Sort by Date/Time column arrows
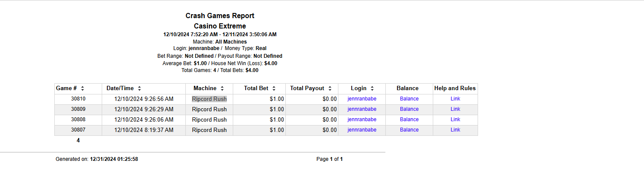The width and height of the screenshot is (644, 182). tap(139, 88)
